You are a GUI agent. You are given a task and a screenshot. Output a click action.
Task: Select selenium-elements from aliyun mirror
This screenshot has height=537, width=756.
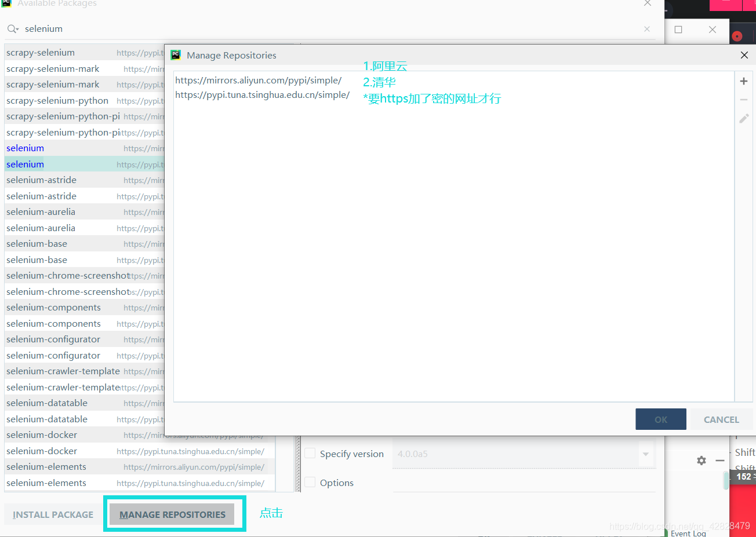pyautogui.click(x=140, y=467)
